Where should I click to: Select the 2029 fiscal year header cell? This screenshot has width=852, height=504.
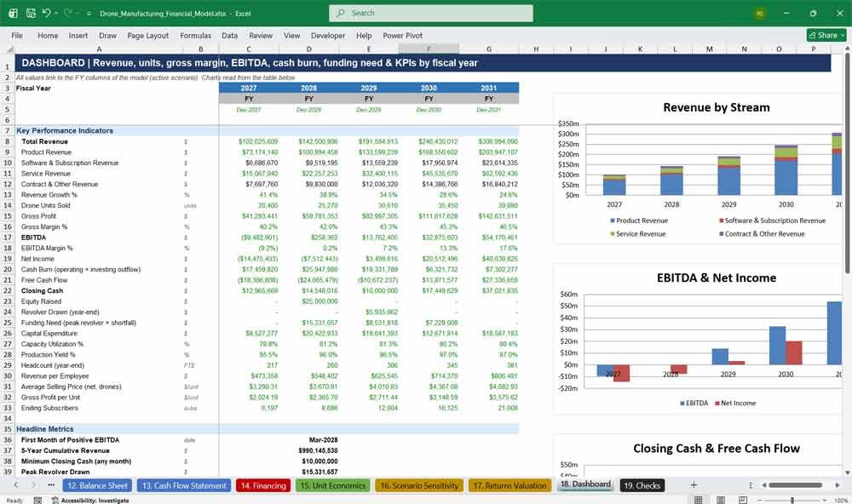pyautogui.click(x=369, y=88)
